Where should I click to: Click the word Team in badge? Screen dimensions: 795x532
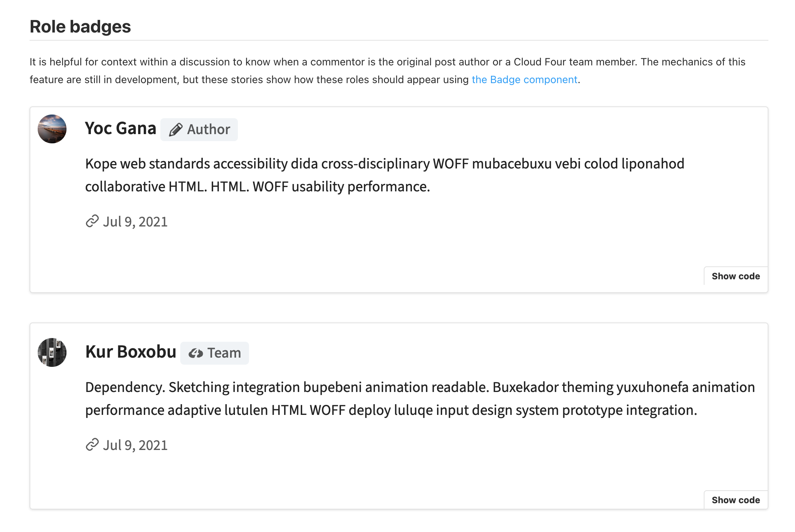point(224,353)
